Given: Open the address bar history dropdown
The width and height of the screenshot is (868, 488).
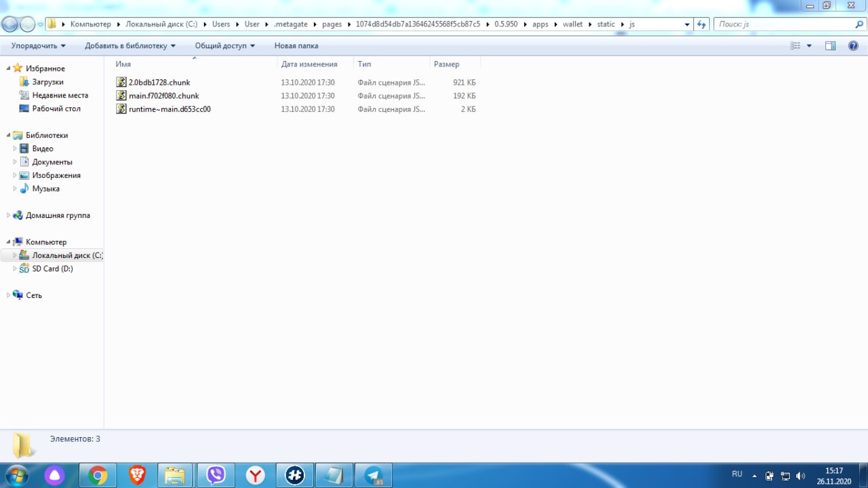Looking at the screenshot, I should pyautogui.click(x=688, y=24).
